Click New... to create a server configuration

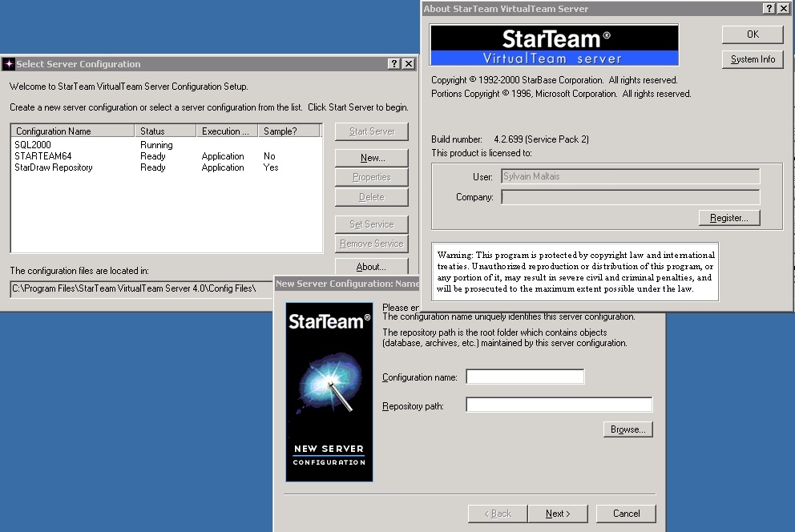[372, 158]
